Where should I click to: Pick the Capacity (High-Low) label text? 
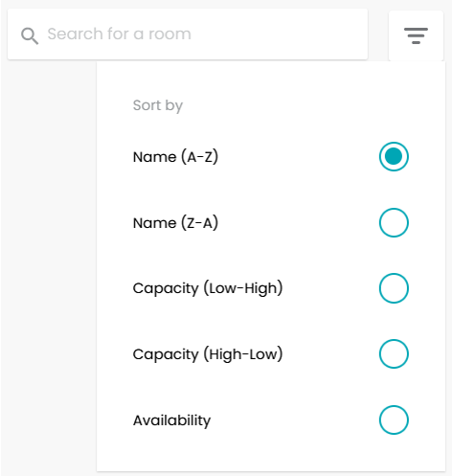pos(208,354)
